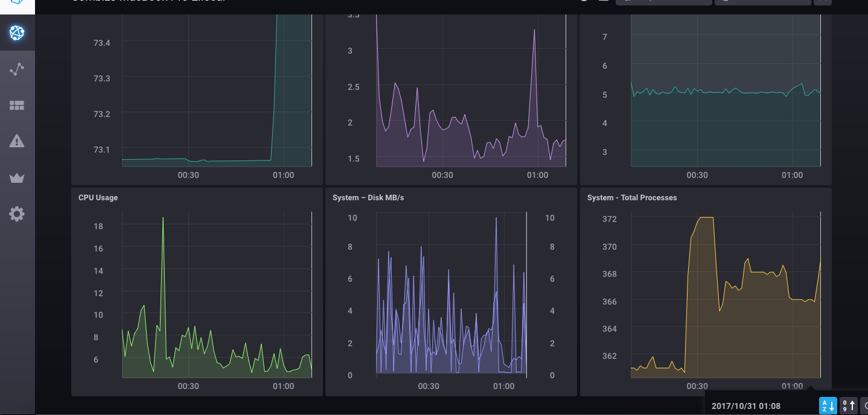Image resolution: width=868 pixels, height=415 pixels.
Task: Click the highlighted Host List icon in sidebar
Action: coord(17,33)
